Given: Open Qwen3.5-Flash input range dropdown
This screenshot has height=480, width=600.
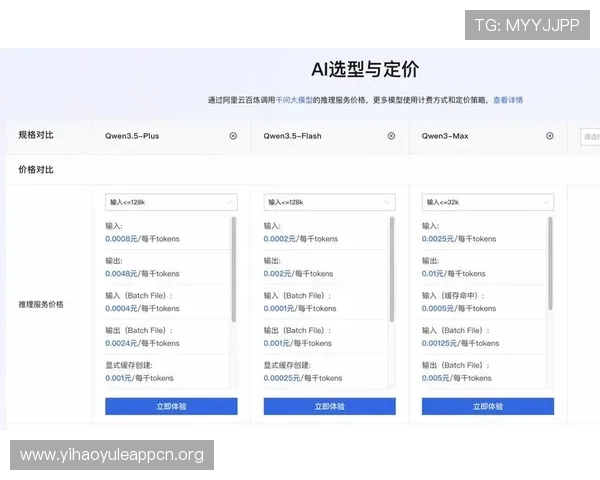Looking at the screenshot, I should coord(329,202).
